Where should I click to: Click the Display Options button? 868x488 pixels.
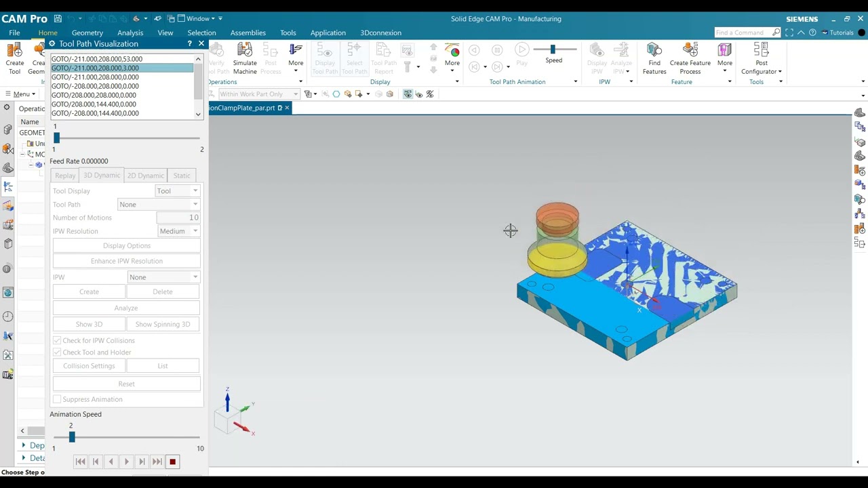click(x=127, y=245)
